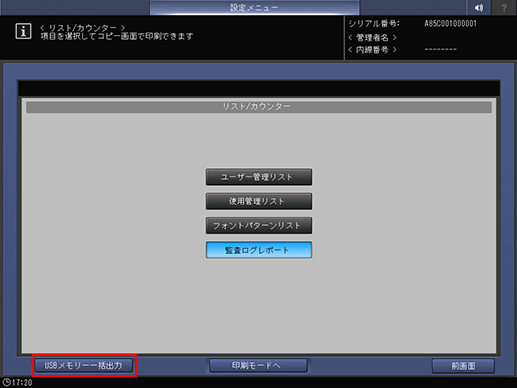Click the 管理者名 label

[372, 37]
